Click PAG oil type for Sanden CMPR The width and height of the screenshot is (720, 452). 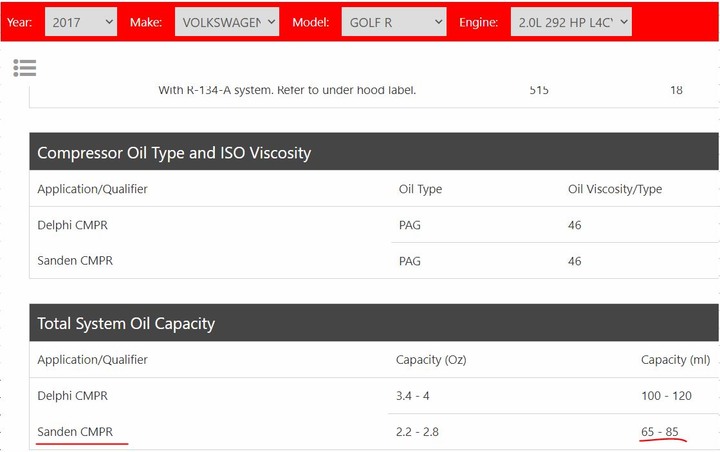[410, 261]
